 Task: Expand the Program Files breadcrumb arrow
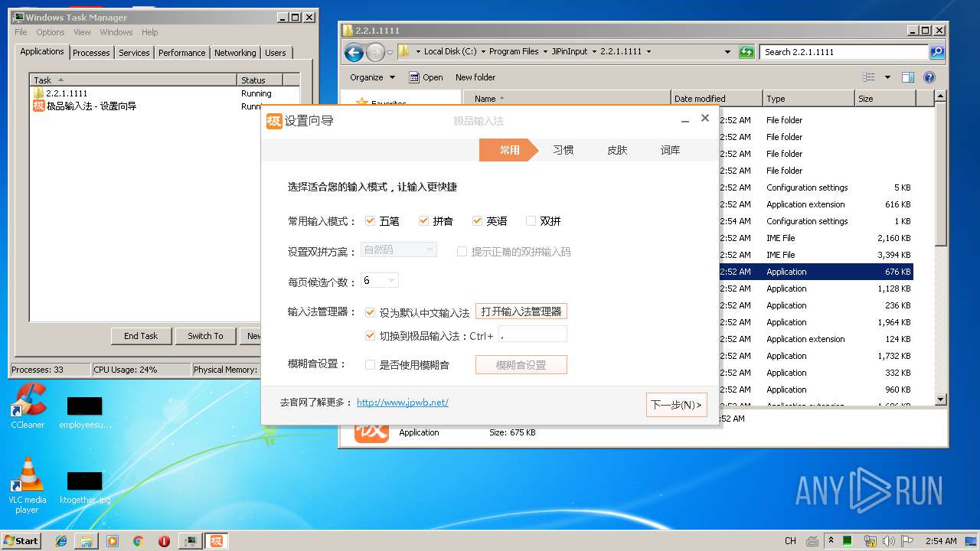pyautogui.click(x=545, y=52)
